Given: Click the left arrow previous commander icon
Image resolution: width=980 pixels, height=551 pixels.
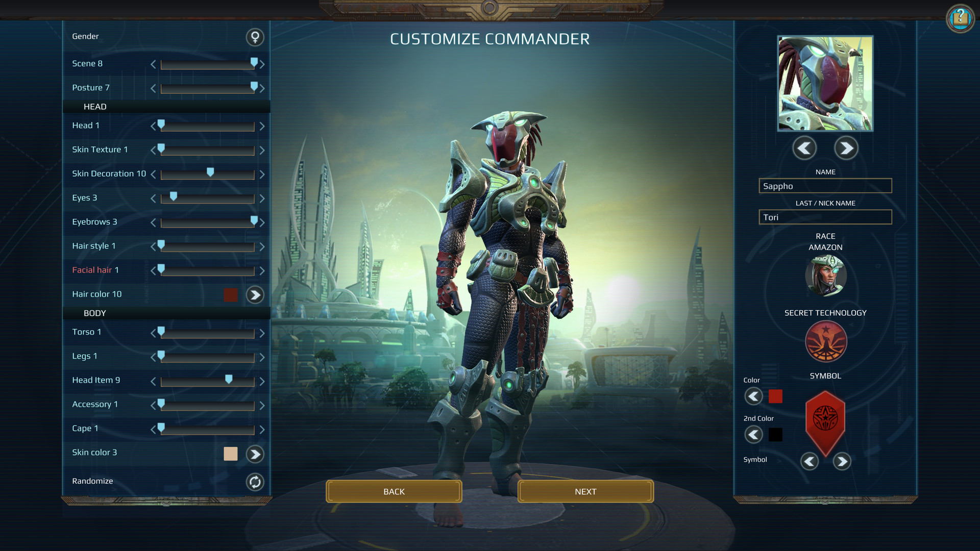Looking at the screenshot, I should tap(803, 147).
